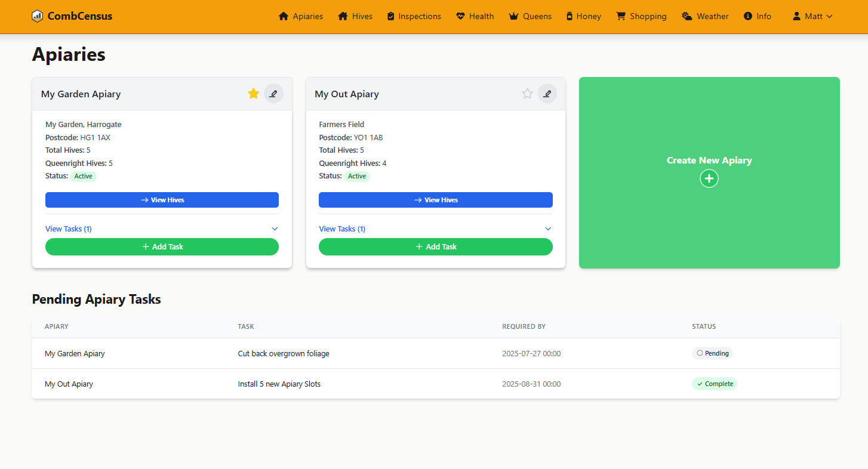Edit My Garden Apiary using the pencil icon
The height and width of the screenshot is (469, 868).
point(273,94)
